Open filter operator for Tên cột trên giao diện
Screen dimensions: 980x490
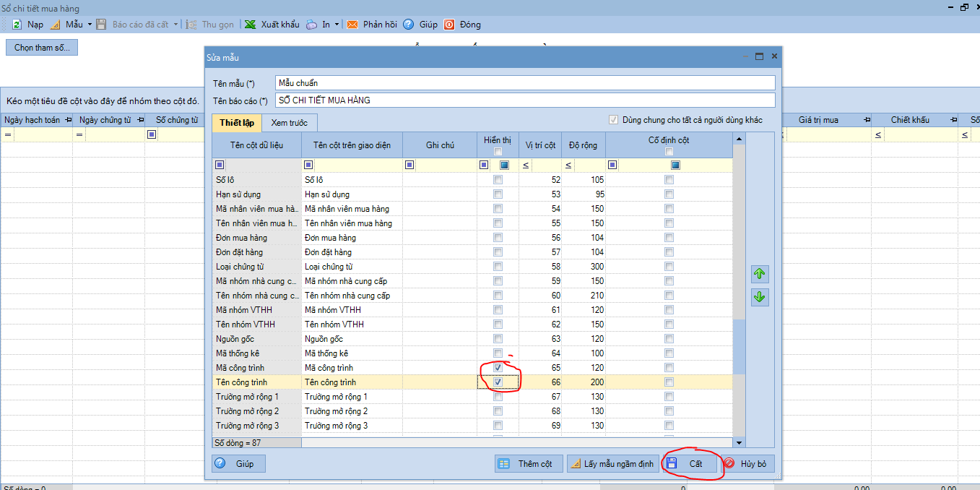pyautogui.click(x=308, y=166)
